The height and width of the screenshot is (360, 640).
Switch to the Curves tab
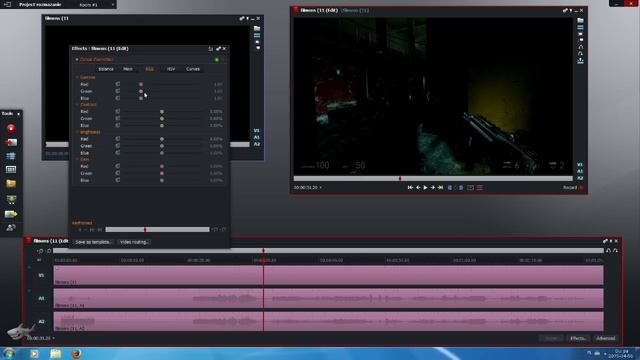pos(193,69)
